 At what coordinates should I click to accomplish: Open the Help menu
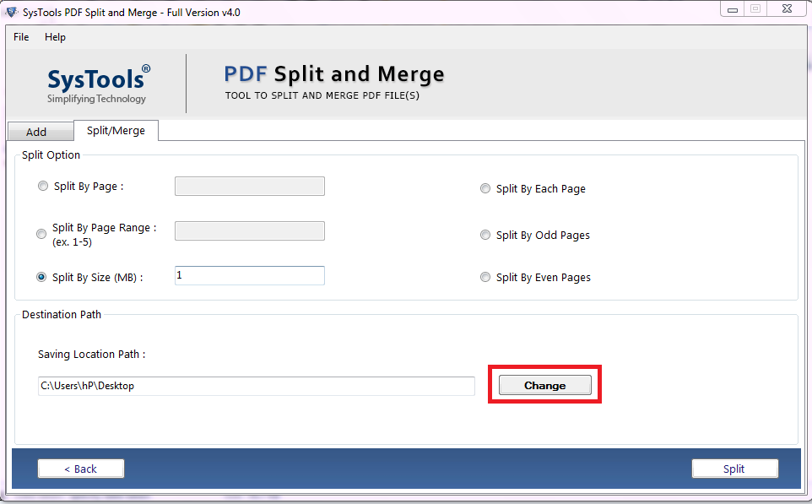(x=55, y=37)
